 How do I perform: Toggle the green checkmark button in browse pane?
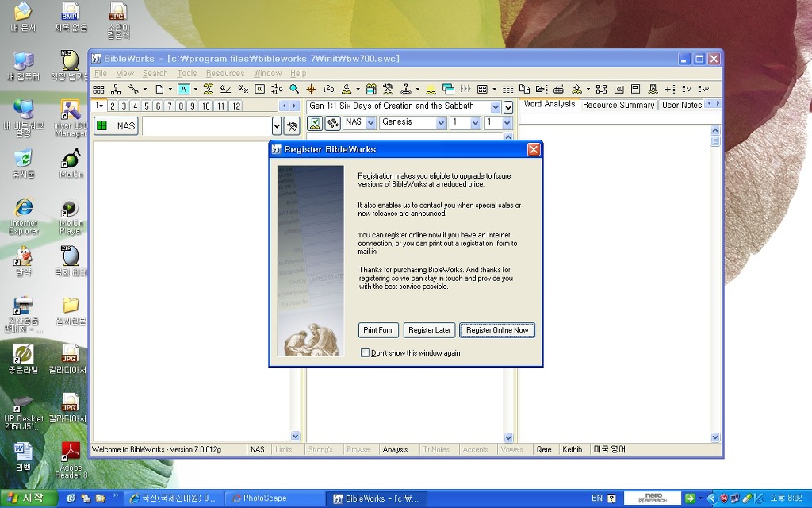[x=315, y=123]
